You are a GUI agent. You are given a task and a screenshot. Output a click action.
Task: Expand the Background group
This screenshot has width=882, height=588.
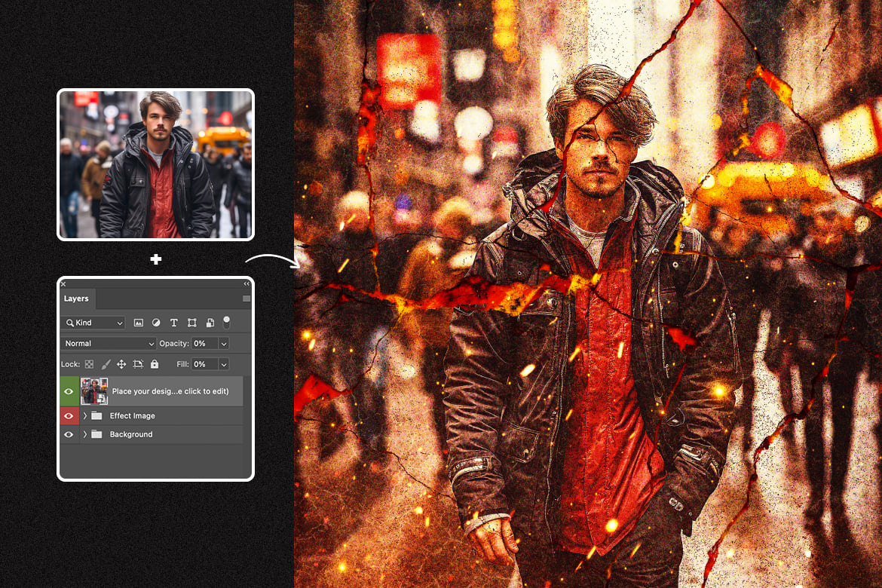click(85, 435)
